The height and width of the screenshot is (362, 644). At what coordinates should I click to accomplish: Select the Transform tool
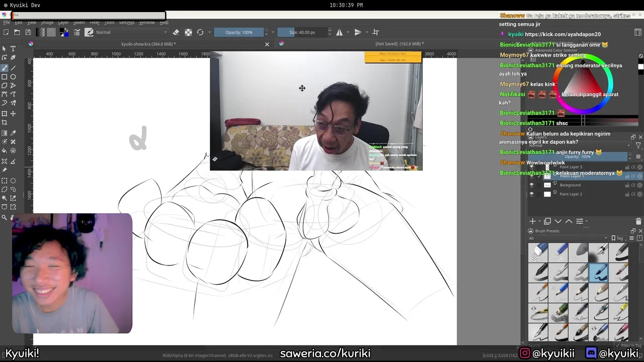point(5,114)
